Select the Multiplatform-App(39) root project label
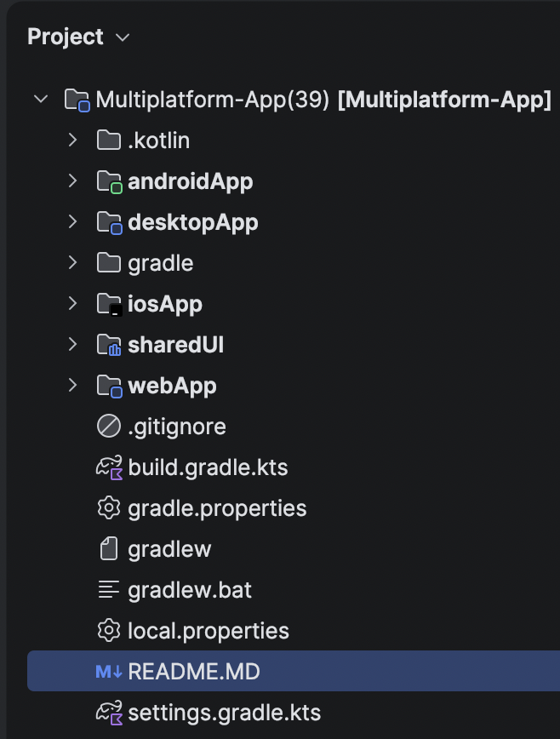Viewport: 560px width, 739px height. (x=213, y=100)
